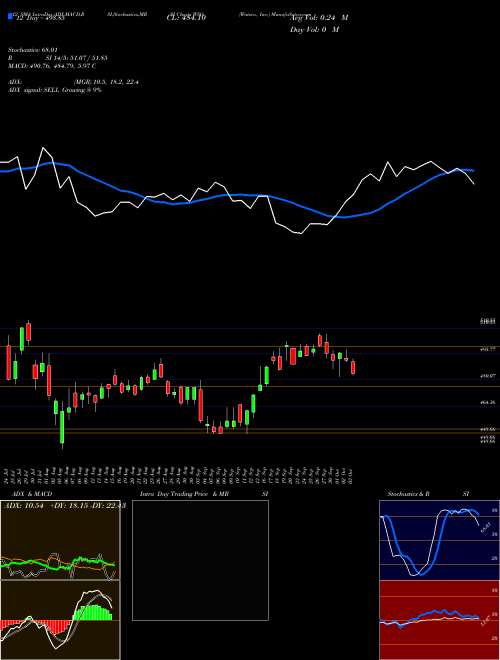
Task: Open the red RSI chart panel
Action: 439,620
